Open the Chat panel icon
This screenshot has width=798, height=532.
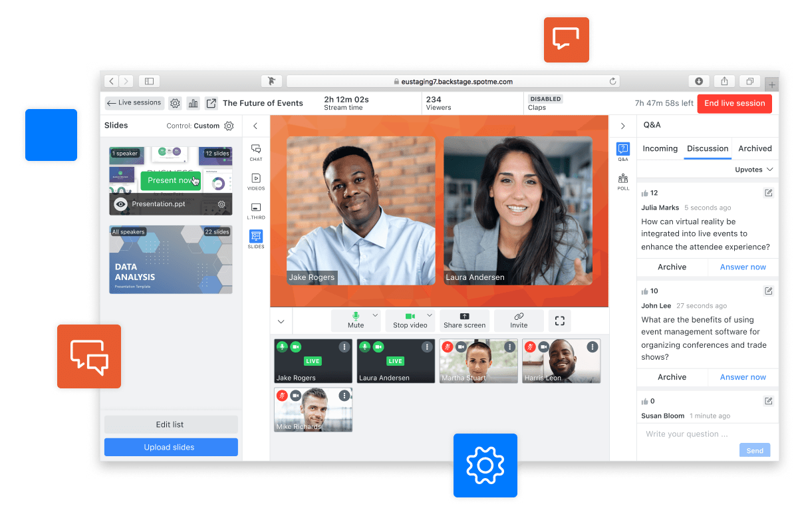(256, 152)
